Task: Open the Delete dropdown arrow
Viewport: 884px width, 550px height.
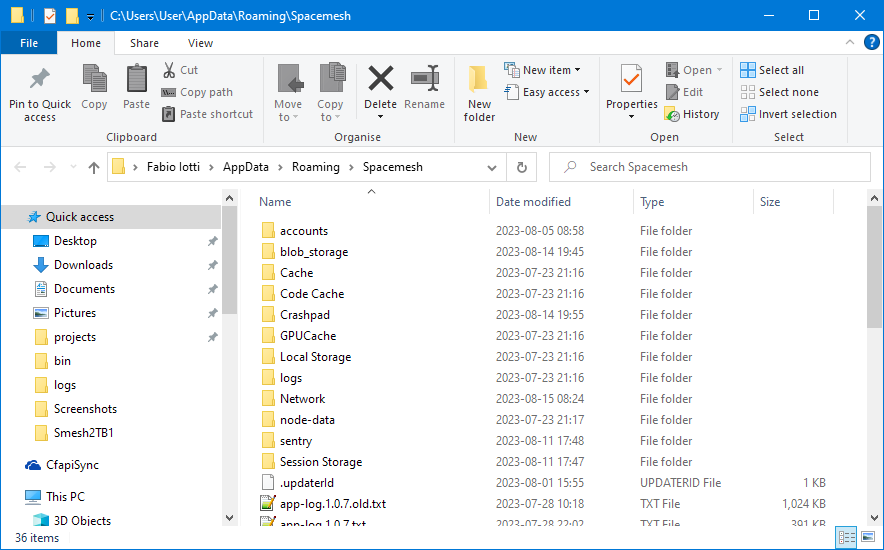Action: [381, 117]
